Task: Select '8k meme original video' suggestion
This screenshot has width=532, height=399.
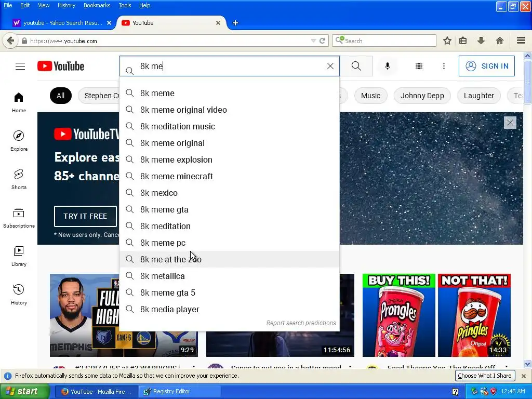Action: click(x=229, y=110)
